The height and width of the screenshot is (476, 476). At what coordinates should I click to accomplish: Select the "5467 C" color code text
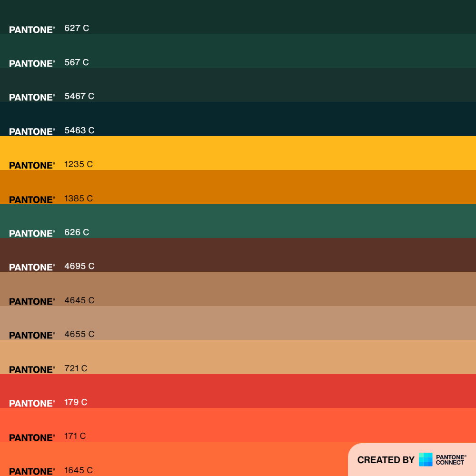point(79,96)
